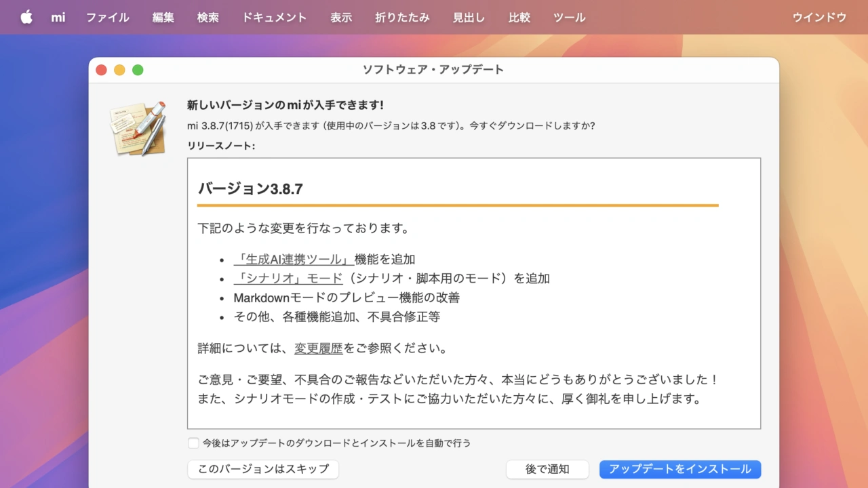
Task: Open the ウインドウ menu
Action: 819,18
